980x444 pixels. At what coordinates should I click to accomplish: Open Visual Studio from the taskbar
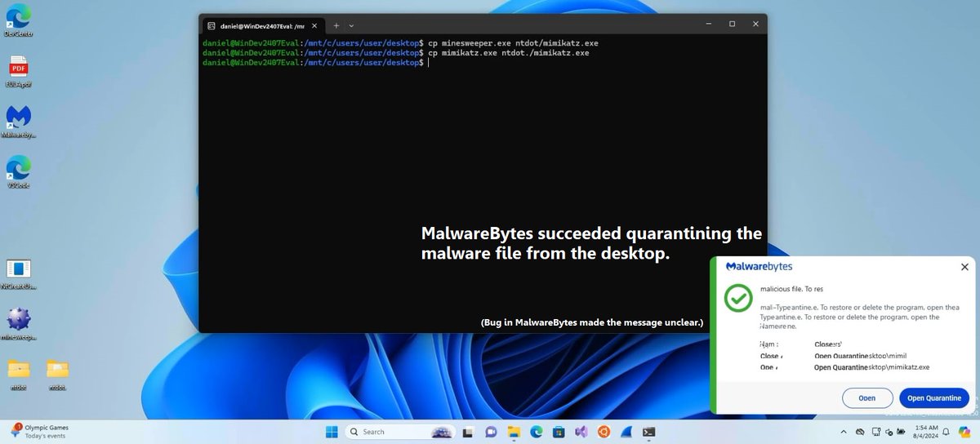581,432
